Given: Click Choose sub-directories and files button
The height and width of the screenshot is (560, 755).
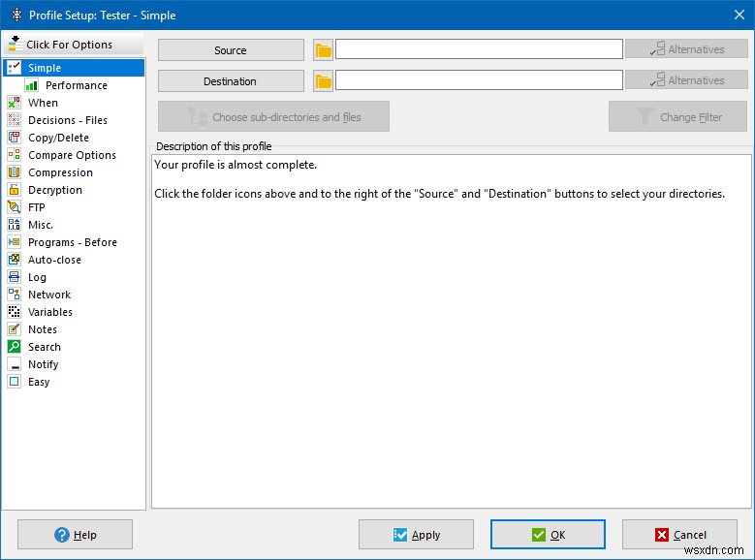Looking at the screenshot, I should [x=273, y=116].
